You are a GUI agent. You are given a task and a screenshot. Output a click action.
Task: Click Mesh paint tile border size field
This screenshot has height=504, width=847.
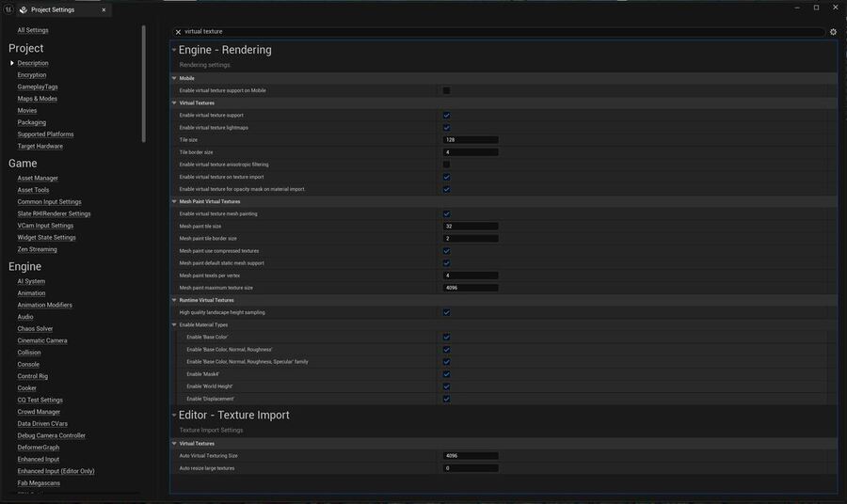[471, 239]
